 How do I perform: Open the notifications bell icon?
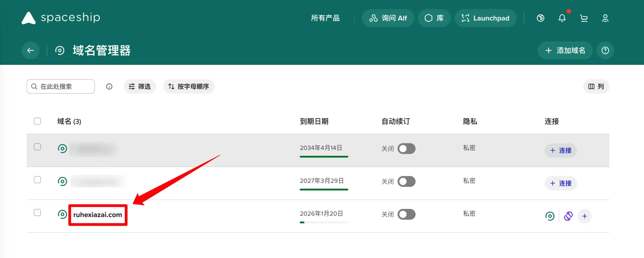coord(562,18)
